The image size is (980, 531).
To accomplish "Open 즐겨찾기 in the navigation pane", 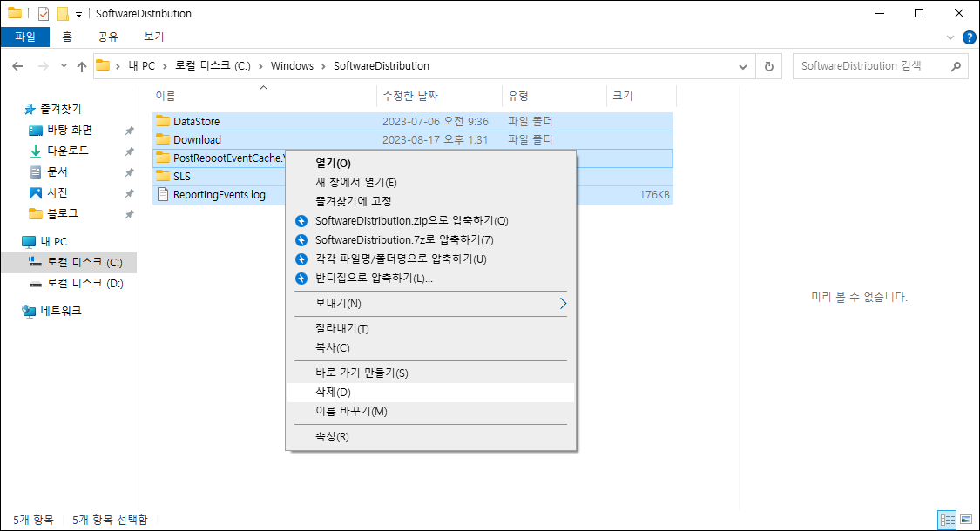I will pos(61,109).
